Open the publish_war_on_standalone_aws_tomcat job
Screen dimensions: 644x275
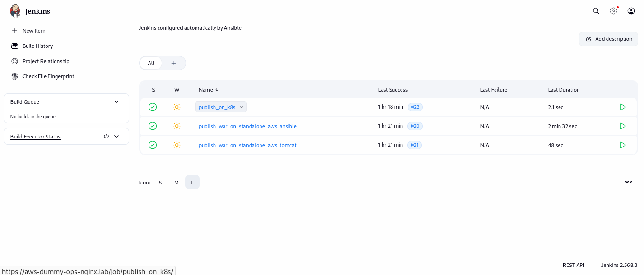[x=248, y=145]
